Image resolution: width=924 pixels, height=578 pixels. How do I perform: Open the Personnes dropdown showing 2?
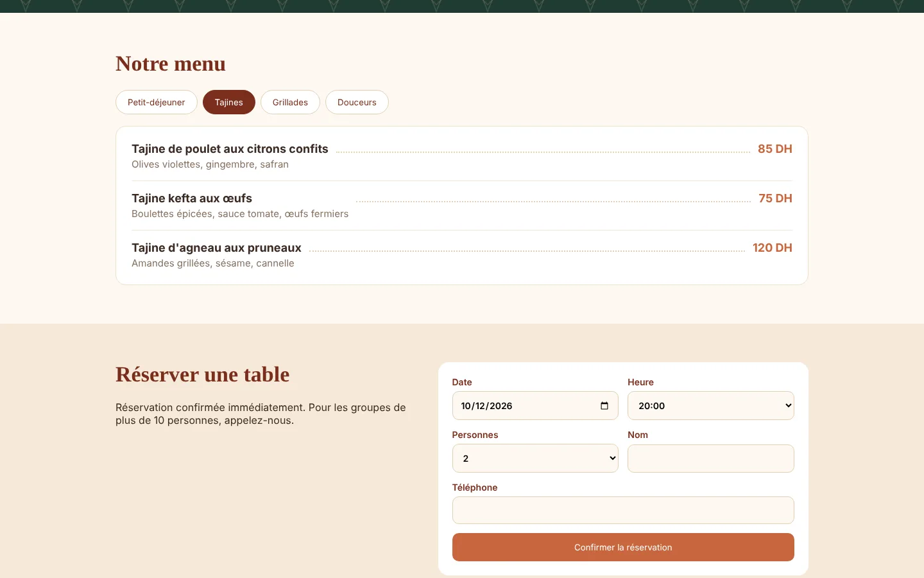pyautogui.click(x=535, y=459)
